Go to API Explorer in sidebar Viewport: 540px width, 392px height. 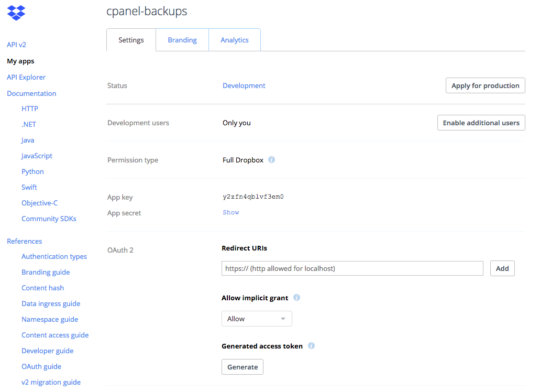click(x=26, y=77)
